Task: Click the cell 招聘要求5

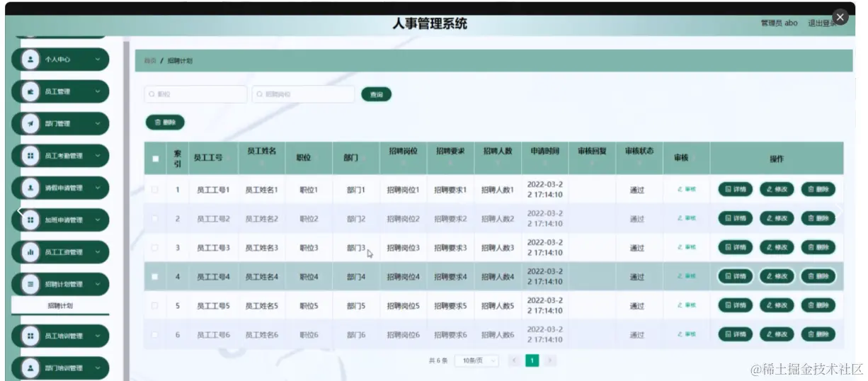Action: click(x=450, y=306)
